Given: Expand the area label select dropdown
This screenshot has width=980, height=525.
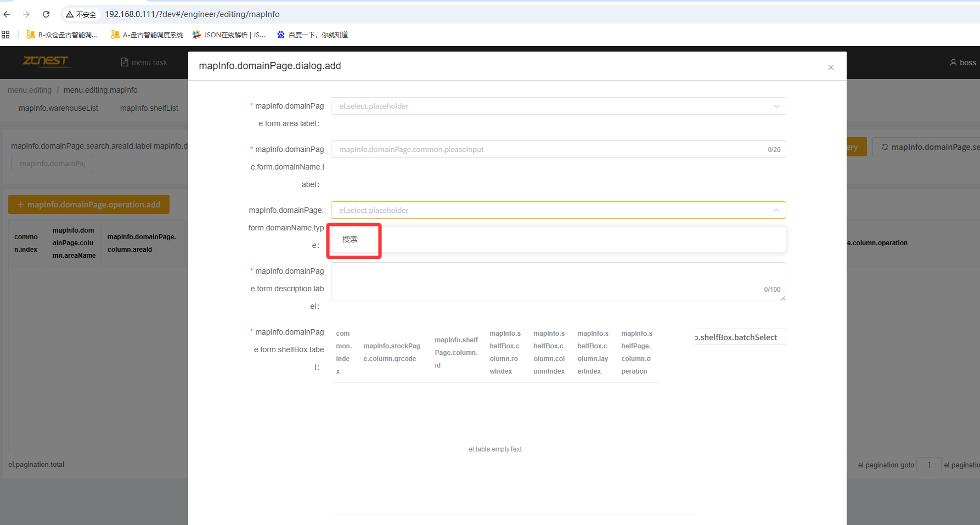Looking at the screenshot, I should pos(557,106).
